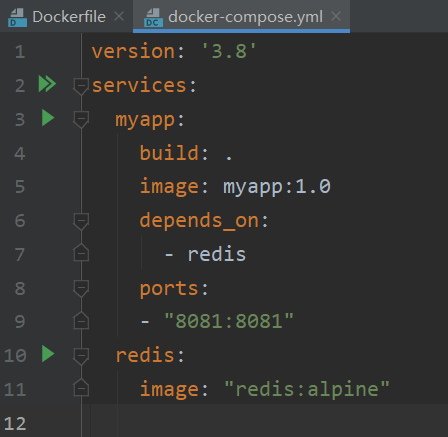
Task: Click 'image' key on line 5
Action: (x=169, y=187)
